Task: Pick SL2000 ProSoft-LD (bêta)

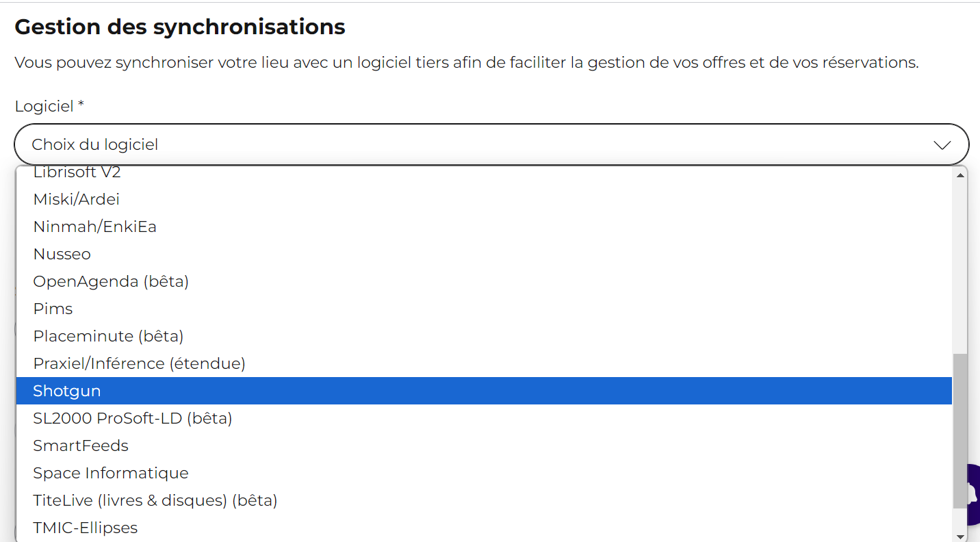Action: 484,418
